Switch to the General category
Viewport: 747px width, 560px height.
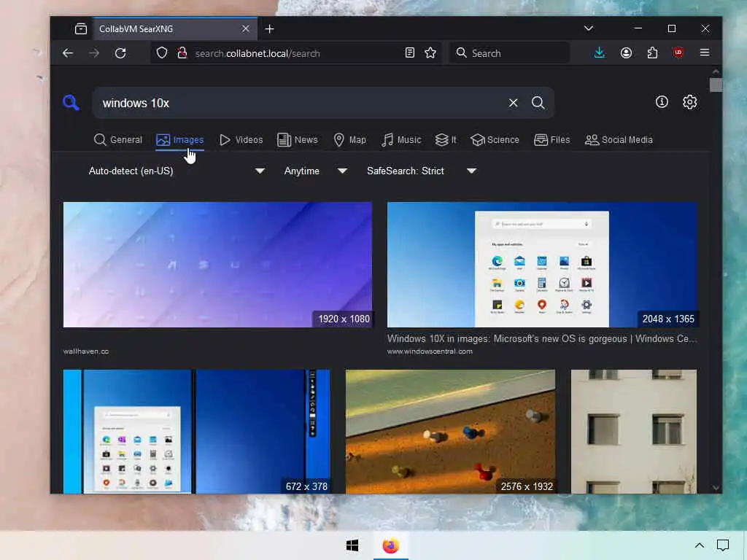(x=118, y=140)
